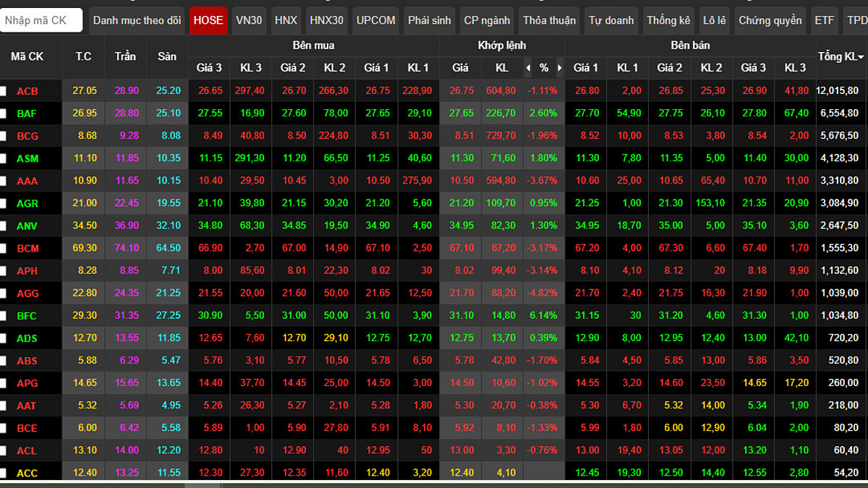Check the box next to BCG
This screenshot has width=868, height=488.
coord(4,136)
